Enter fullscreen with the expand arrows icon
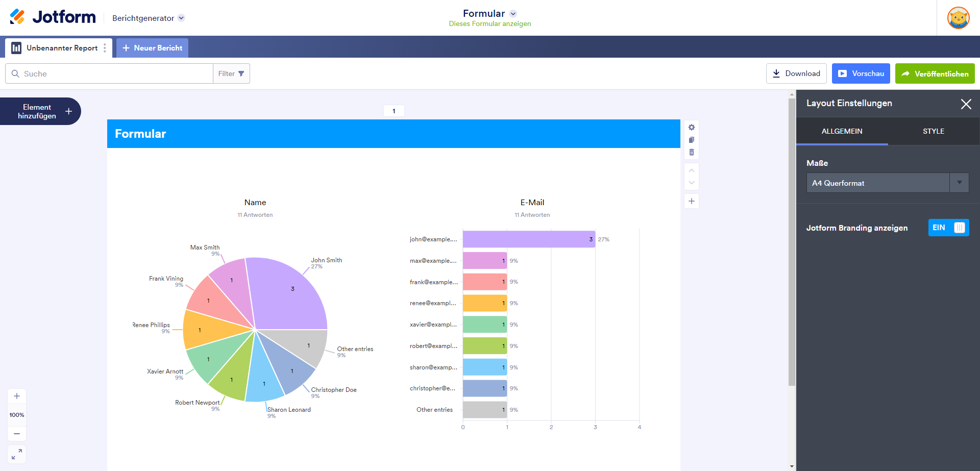Screen dimensions: 980x471 (x=17, y=454)
